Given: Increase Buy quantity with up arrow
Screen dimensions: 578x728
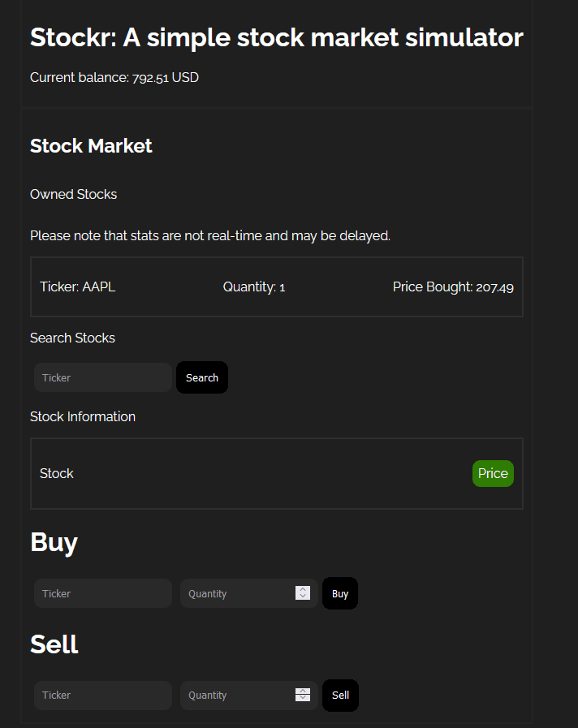Looking at the screenshot, I should (303, 589).
